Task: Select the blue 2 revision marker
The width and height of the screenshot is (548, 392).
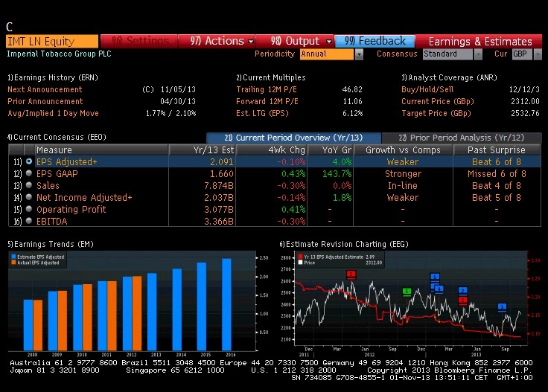Action: click(x=462, y=291)
